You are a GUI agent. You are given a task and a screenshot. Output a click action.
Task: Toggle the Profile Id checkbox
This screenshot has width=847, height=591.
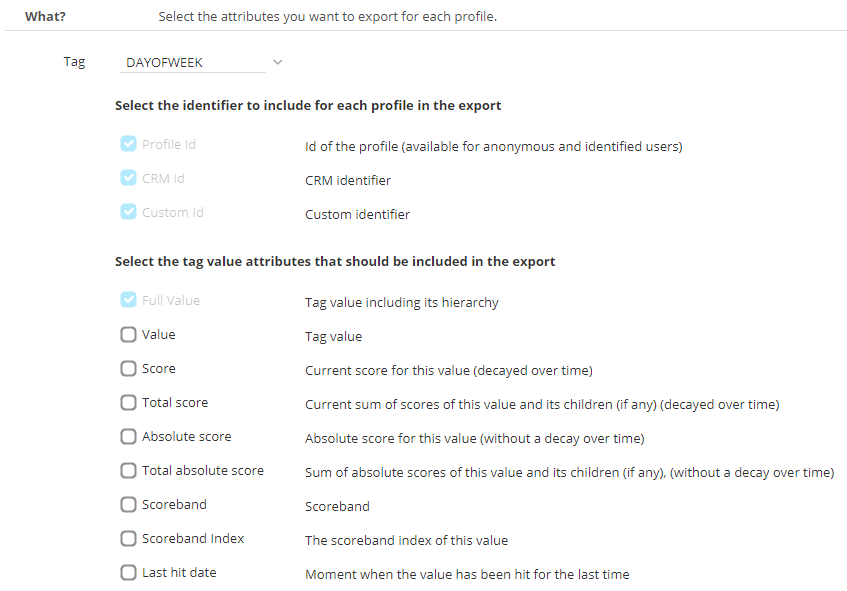[128, 144]
